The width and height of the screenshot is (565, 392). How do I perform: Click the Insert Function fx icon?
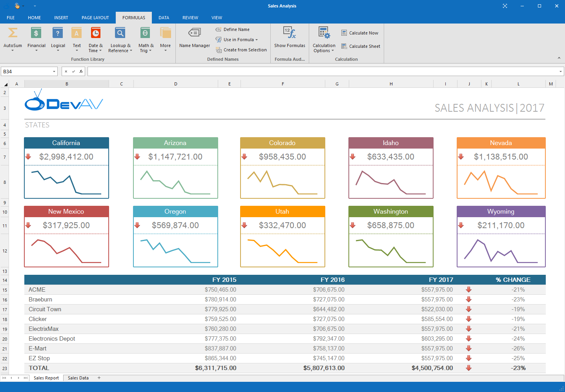coord(80,71)
